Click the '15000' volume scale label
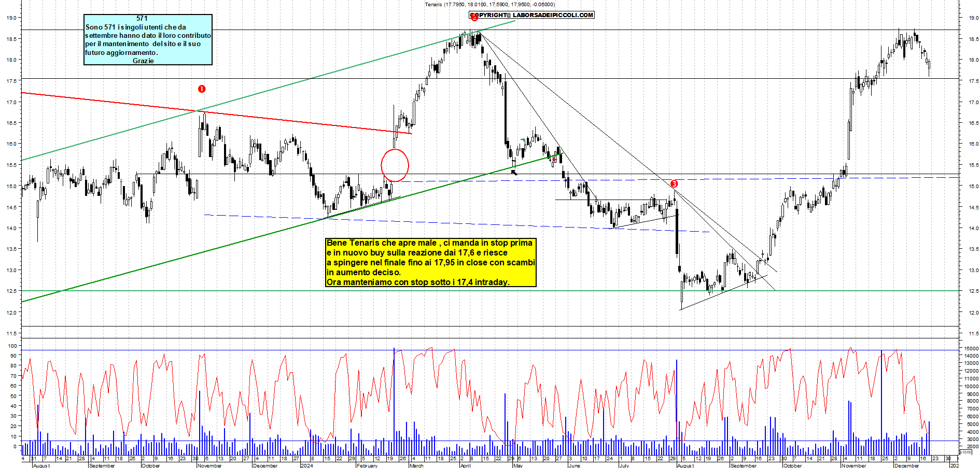980x468 pixels. click(971, 348)
